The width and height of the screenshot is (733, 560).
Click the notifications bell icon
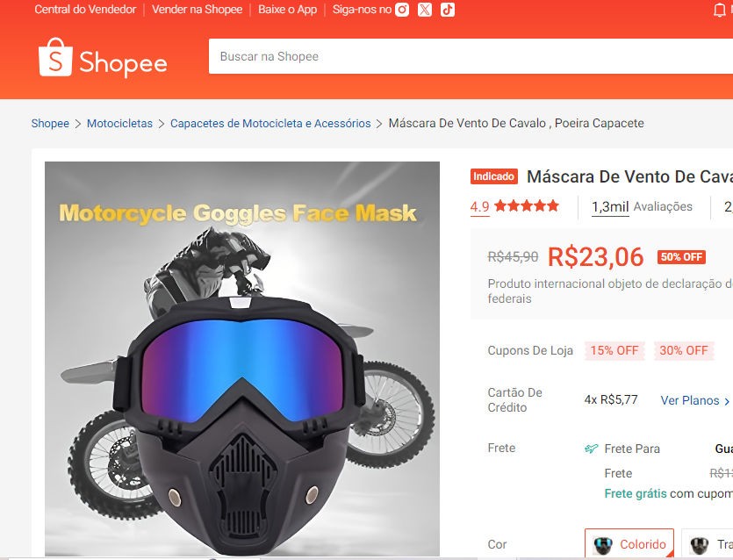pyautogui.click(x=720, y=11)
